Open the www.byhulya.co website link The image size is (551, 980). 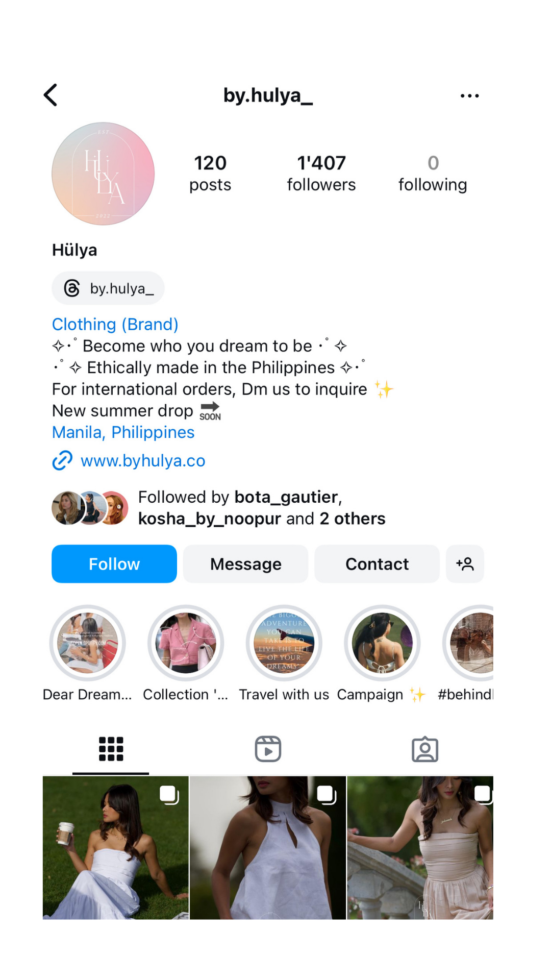[143, 461]
